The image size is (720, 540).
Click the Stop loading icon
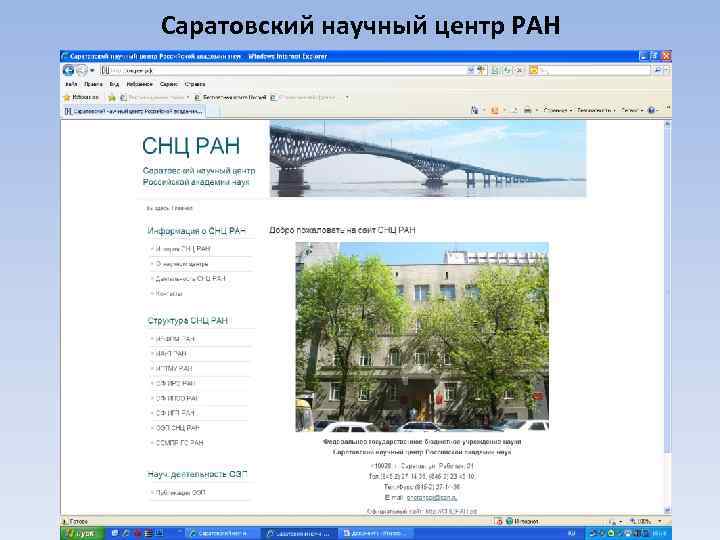click(x=518, y=70)
